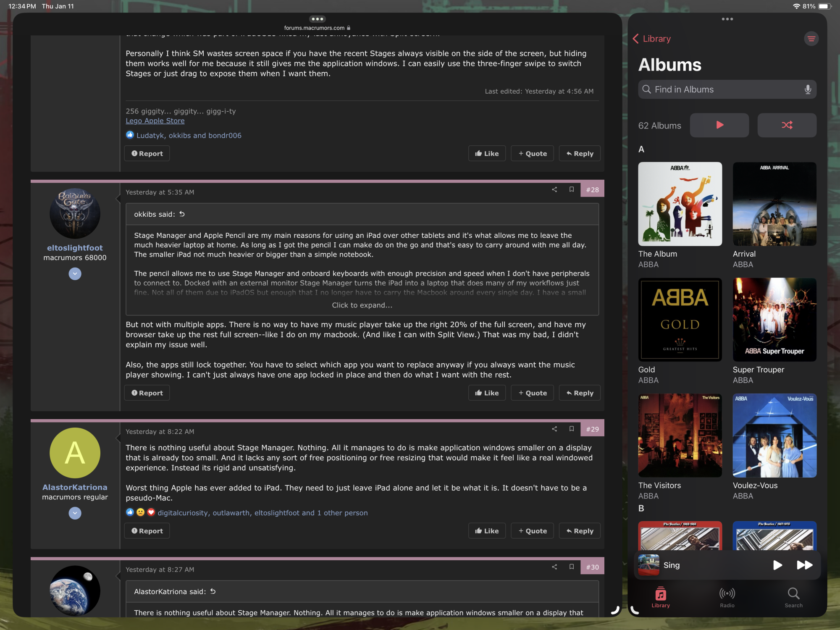Go back to Library
This screenshot has height=630, width=840.
tap(652, 39)
